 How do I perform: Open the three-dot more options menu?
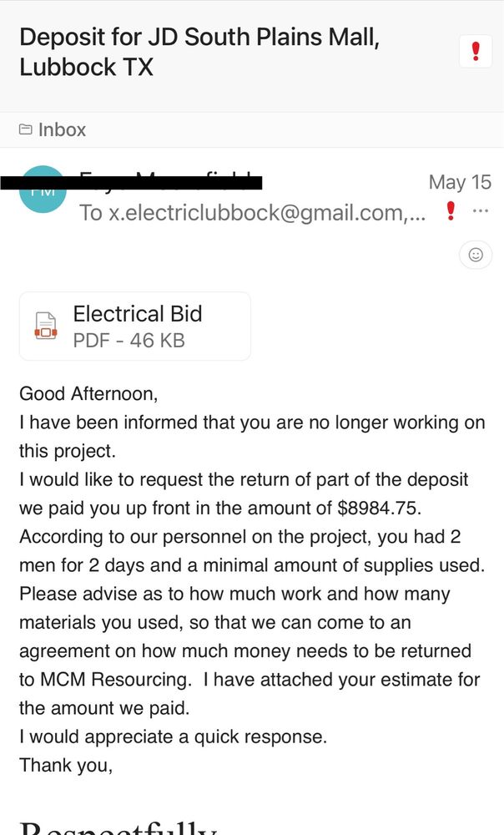pyautogui.click(x=480, y=211)
